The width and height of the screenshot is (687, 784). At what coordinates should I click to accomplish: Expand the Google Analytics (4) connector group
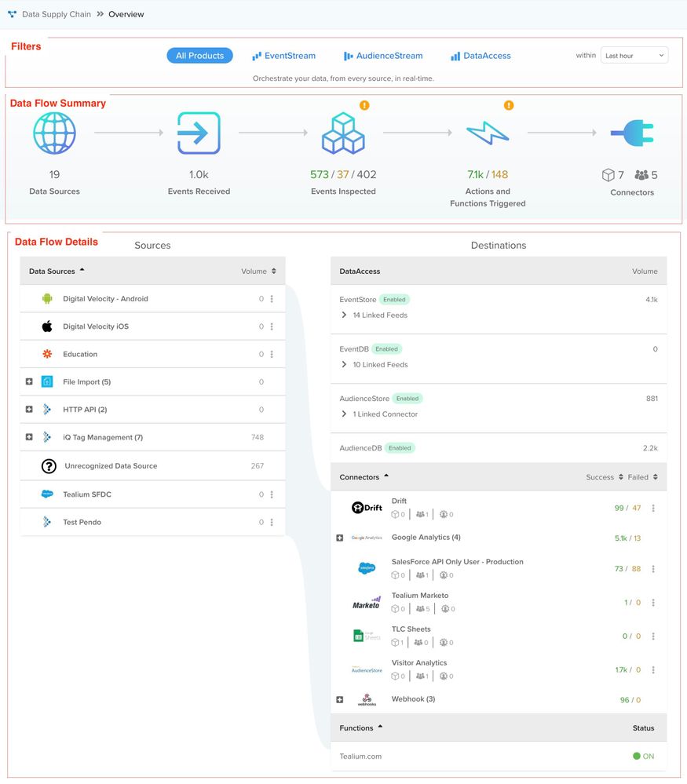[x=340, y=538]
